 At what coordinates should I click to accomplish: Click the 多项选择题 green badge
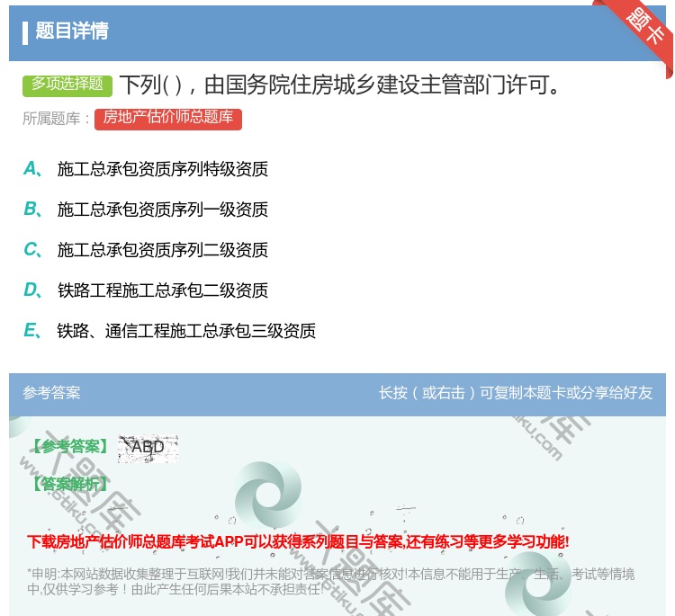[67, 85]
